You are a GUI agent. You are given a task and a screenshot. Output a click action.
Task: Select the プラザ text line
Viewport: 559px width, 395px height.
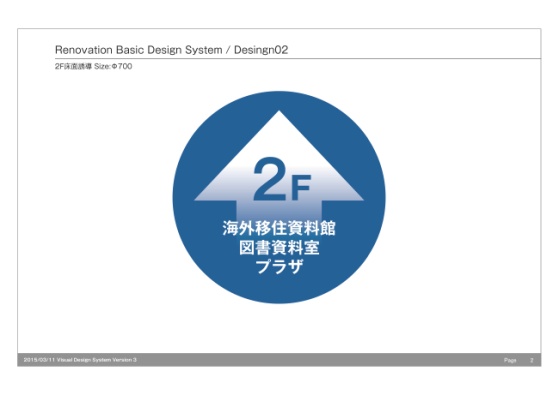280,266
